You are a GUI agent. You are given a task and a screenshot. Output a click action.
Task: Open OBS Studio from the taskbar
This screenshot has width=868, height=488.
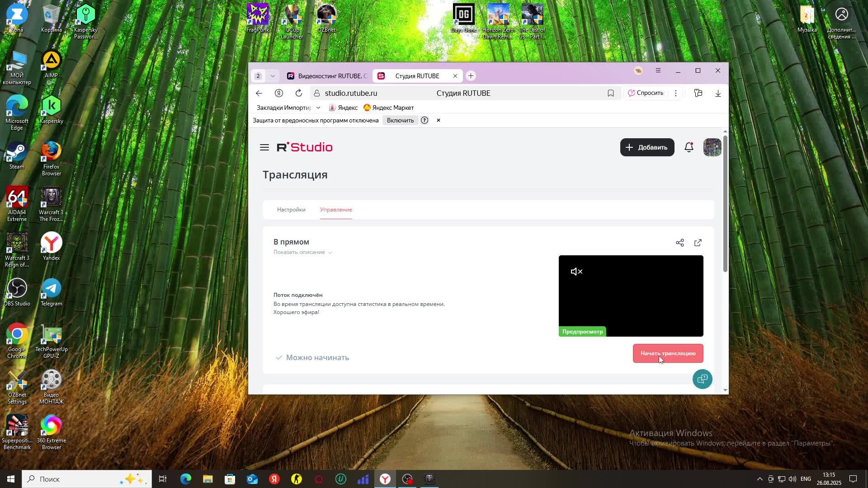coord(407,479)
